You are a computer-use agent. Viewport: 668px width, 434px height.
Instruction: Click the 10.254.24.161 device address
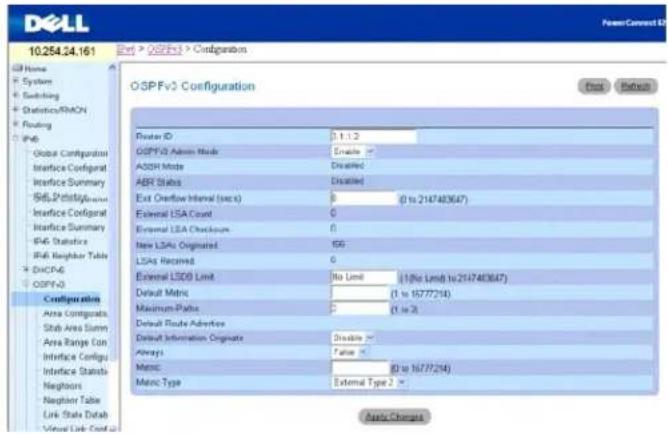click(x=62, y=52)
